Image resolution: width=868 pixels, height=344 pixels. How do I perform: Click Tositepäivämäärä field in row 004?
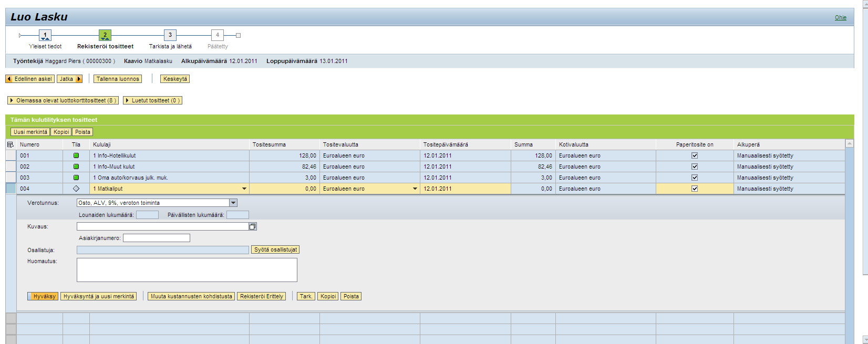[465, 189]
